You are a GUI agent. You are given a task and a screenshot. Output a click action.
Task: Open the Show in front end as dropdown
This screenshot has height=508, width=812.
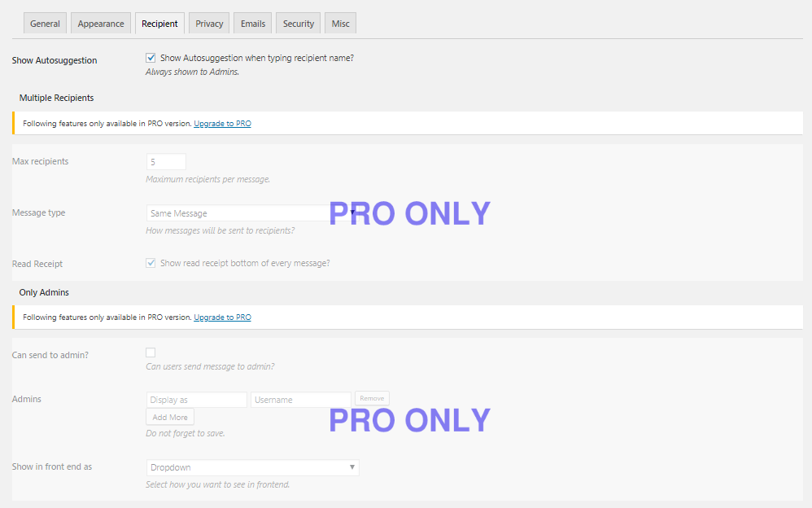pos(253,467)
